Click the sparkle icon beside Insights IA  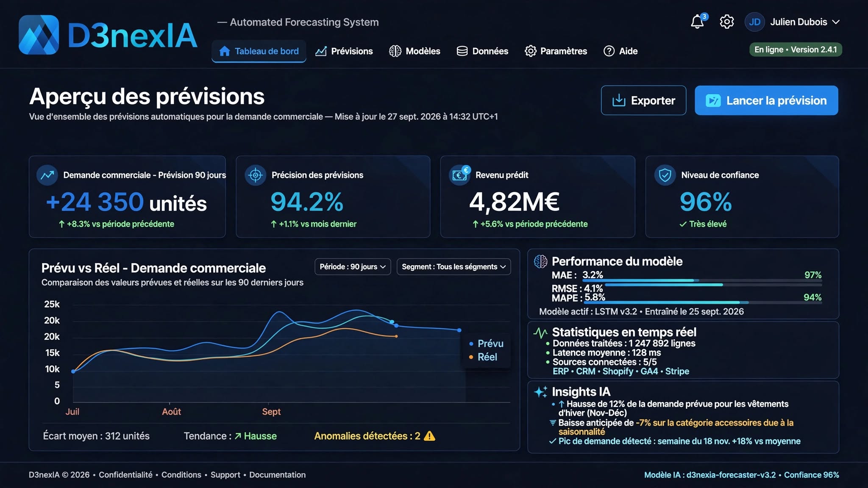[x=540, y=392]
